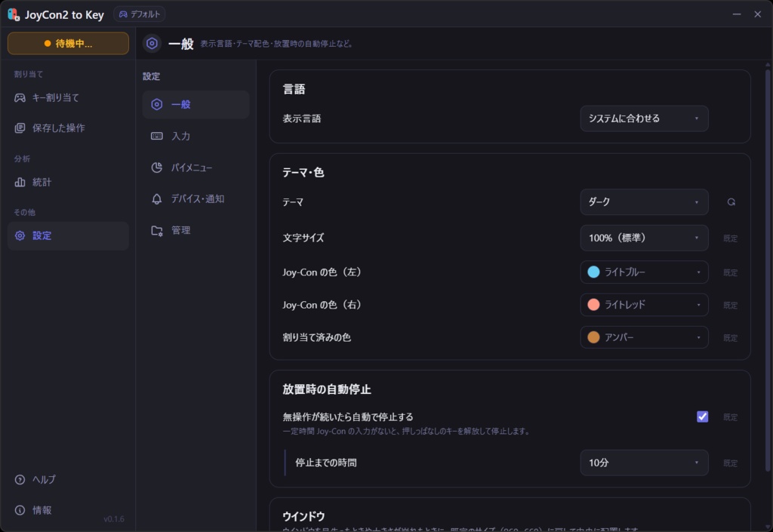This screenshot has height=532, width=773.
Task: Reset 自動で停止する option via 既定
Action: click(730, 417)
